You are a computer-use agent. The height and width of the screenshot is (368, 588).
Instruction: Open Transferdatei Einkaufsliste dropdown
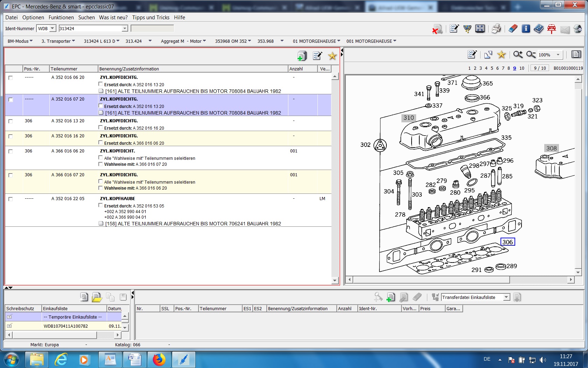506,297
